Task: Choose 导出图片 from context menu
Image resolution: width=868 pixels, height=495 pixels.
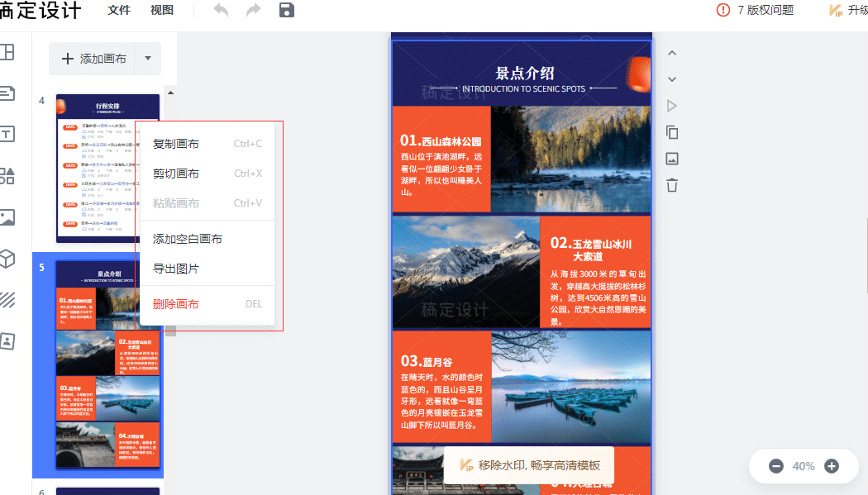Action: (207, 269)
